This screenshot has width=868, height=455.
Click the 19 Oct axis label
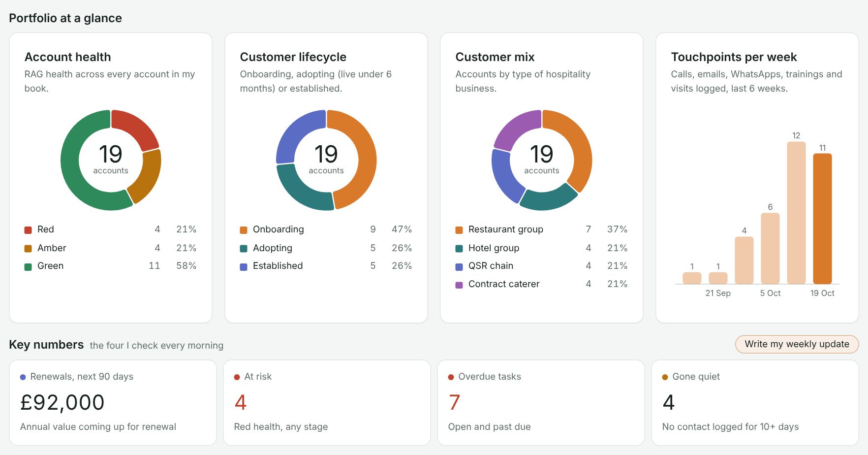click(x=822, y=293)
